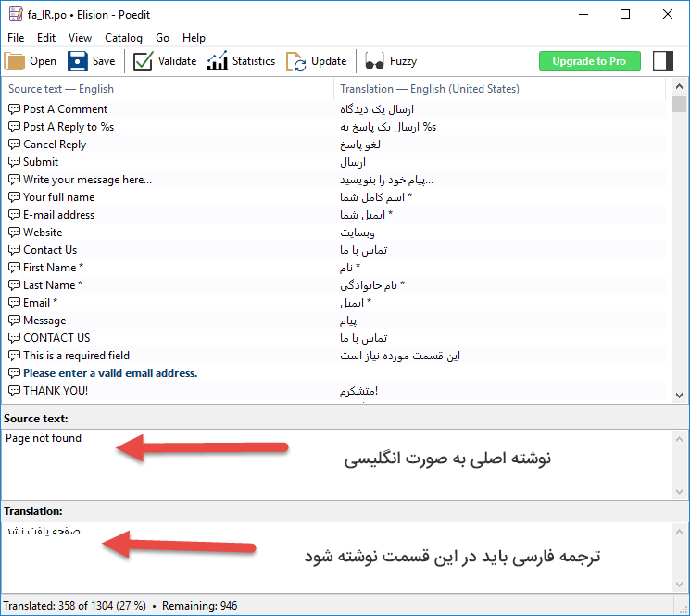Click the Source text — English column header
Image resolution: width=690 pixels, height=616 pixels.
click(168, 89)
